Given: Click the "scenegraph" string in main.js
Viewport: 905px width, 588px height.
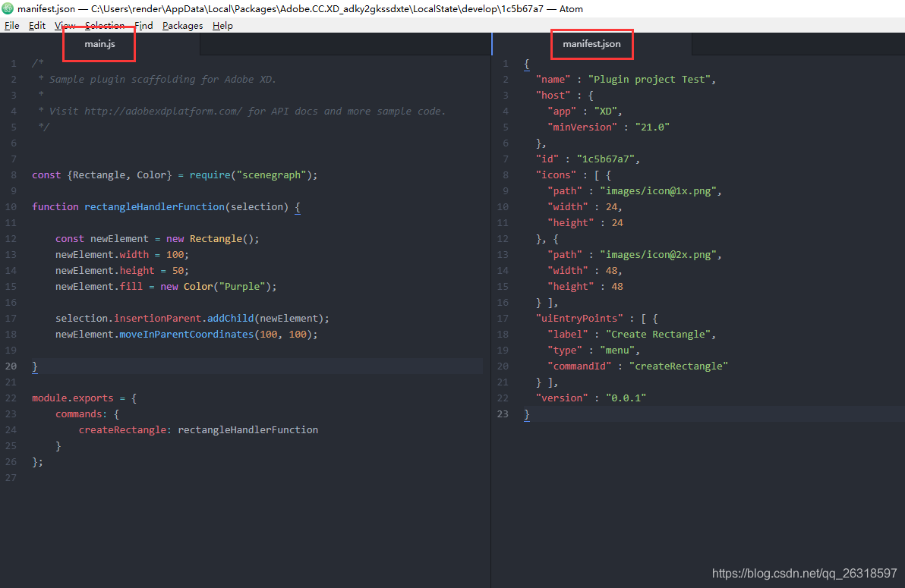Looking at the screenshot, I should tap(271, 175).
